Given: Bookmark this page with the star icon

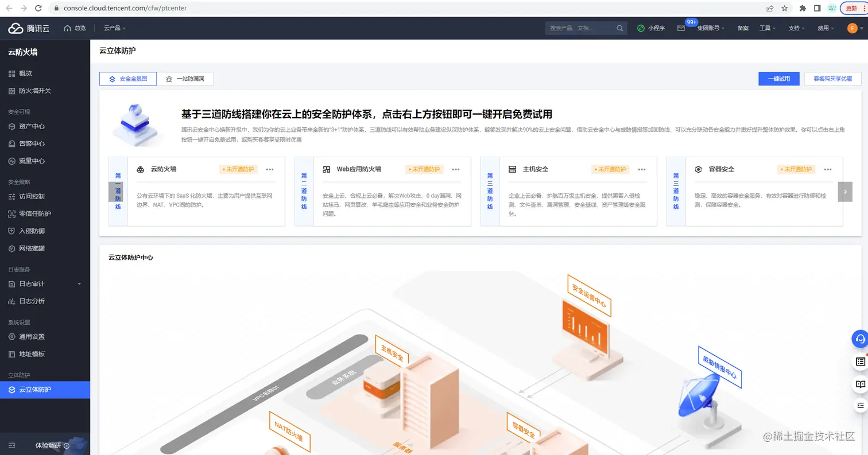Looking at the screenshot, I should pyautogui.click(x=785, y=9).
